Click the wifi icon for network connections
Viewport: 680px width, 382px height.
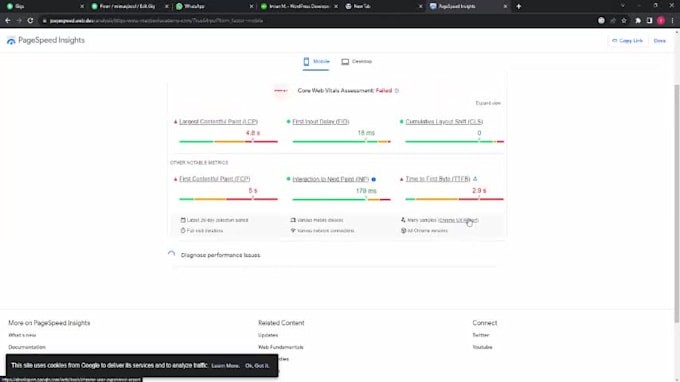[293, 231]
